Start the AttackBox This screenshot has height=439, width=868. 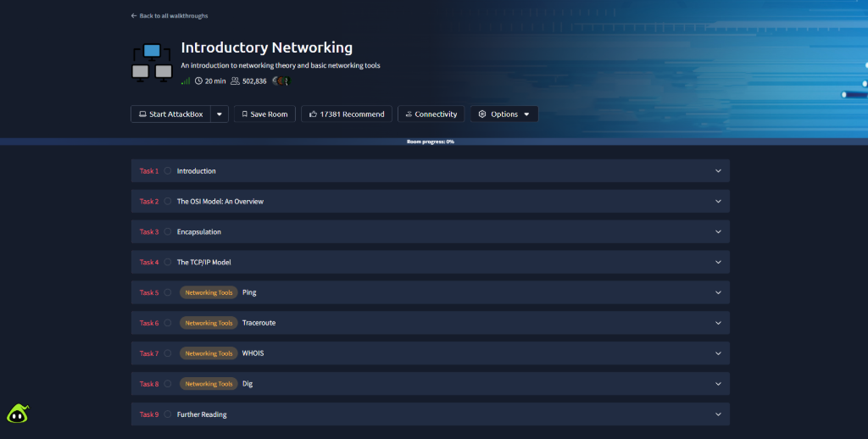[x=170, y=114]
